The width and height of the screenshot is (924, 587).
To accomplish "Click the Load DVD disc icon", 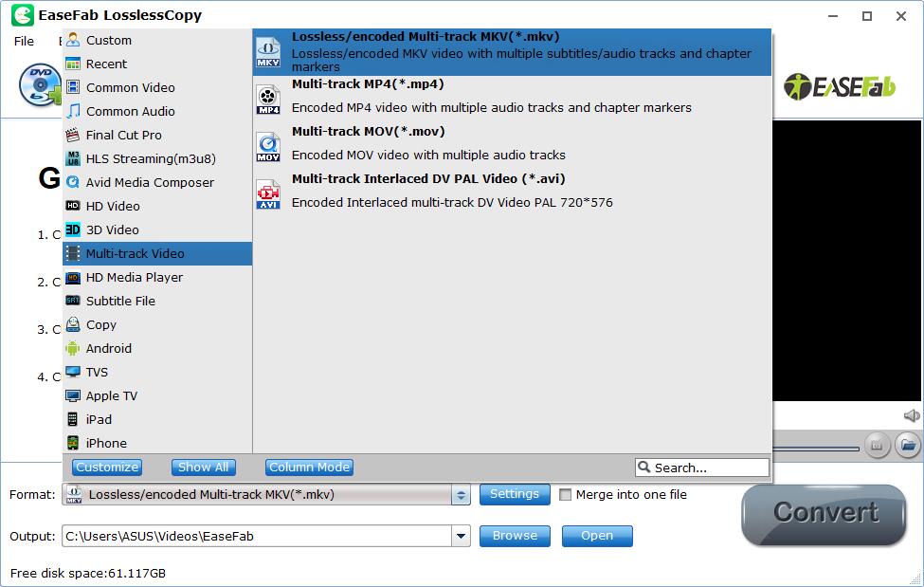I will (40, 85).
